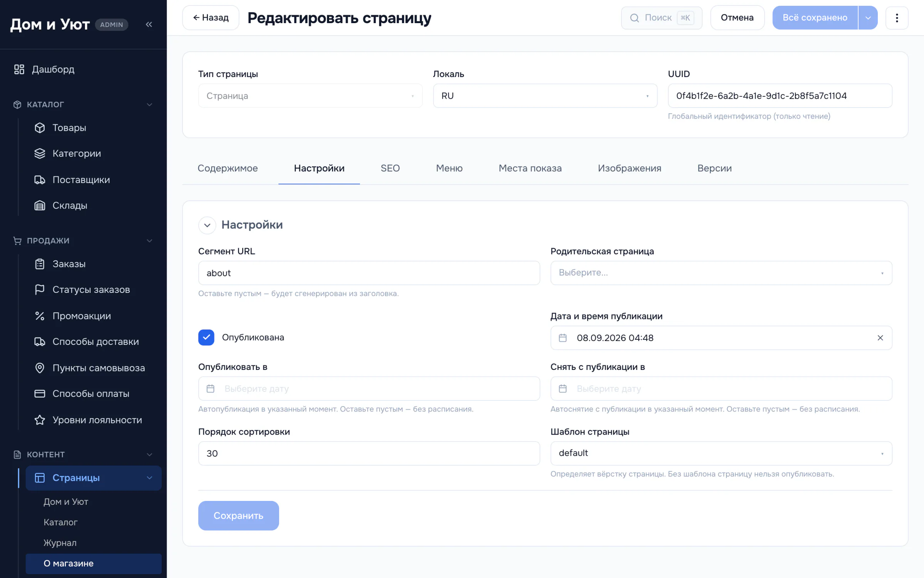Click the Сохранить button
This screenshot has height=578, width=924.
pyautogui.click(x=238, y=516)
